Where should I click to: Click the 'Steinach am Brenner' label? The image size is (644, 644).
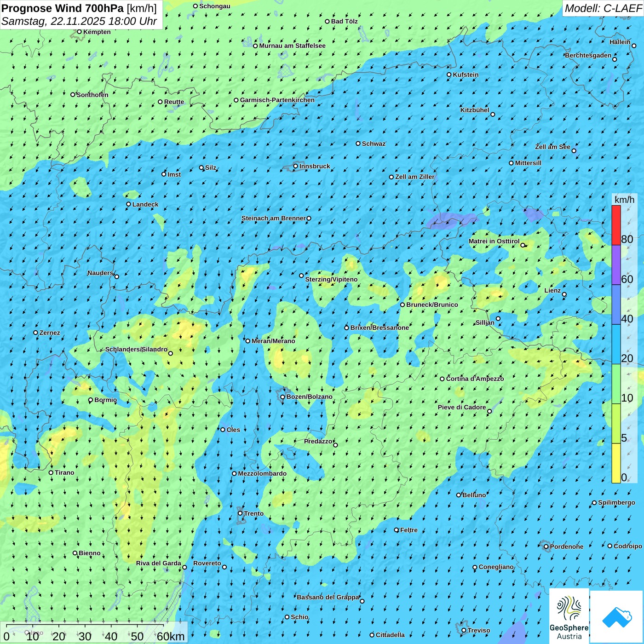coord(273,218)
